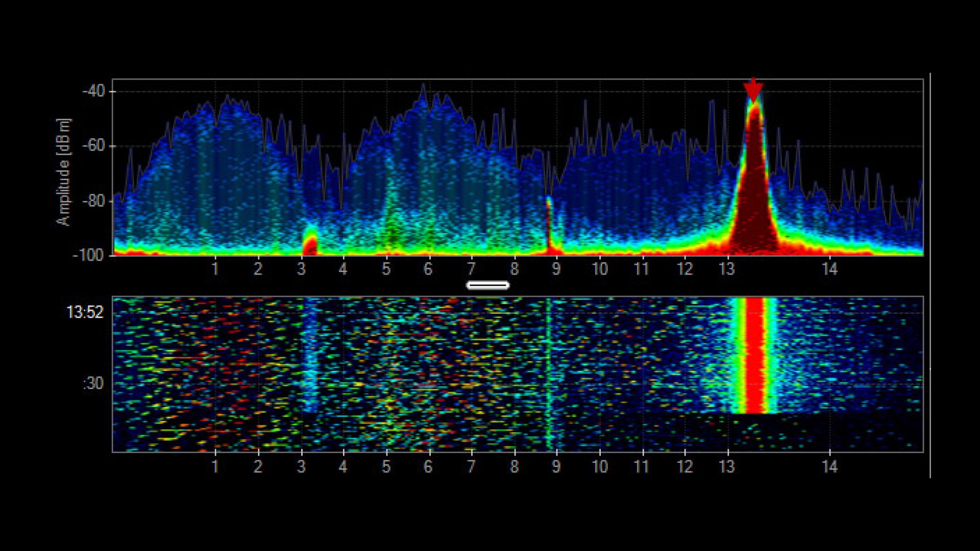Image resolution: width=980 pixels, height=551 pixels.
Task: Pick channel 7 on the waterfall view axis
Action: click(x=472, y=466)
